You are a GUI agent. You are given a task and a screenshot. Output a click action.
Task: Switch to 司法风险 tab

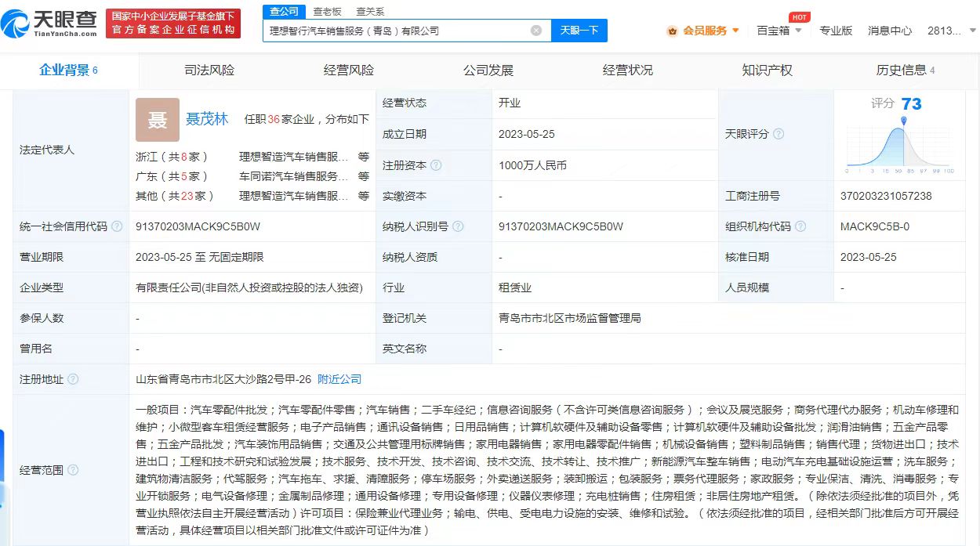pos(209,71)
